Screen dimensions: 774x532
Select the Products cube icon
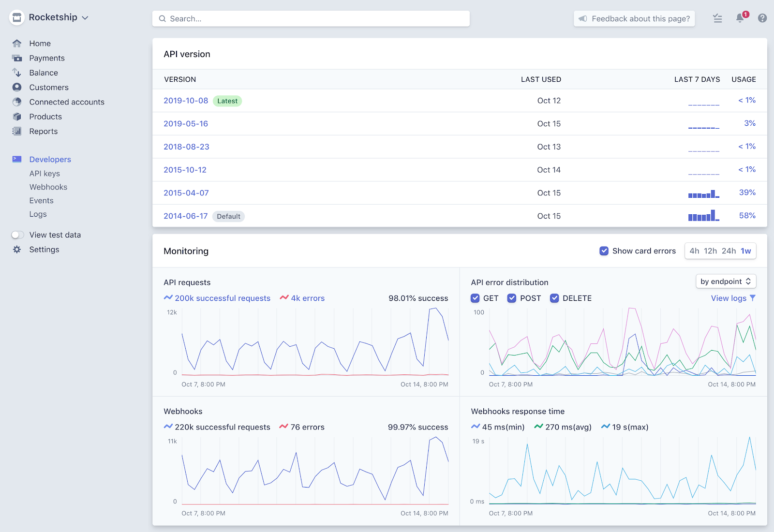click(x=17, y=117)
